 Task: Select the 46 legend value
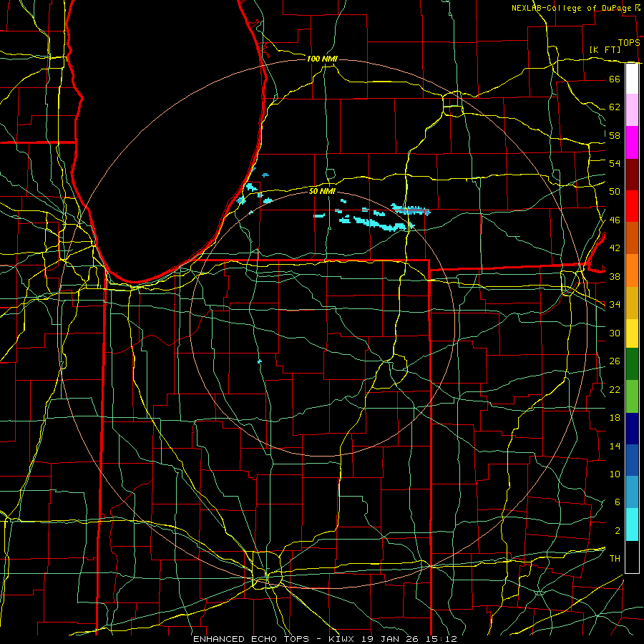tap(615, 220)
